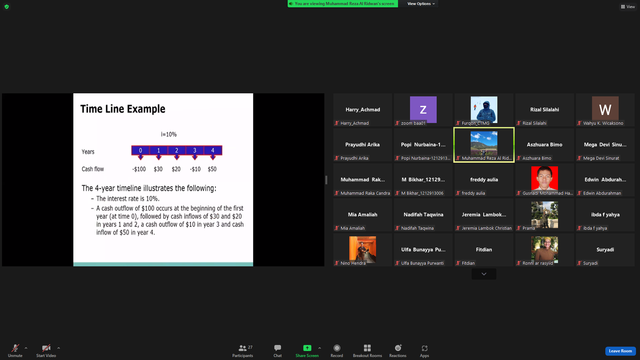Show next page of participant videos
Viewport: 640px width, 360px height.
[x=484, y=274]
